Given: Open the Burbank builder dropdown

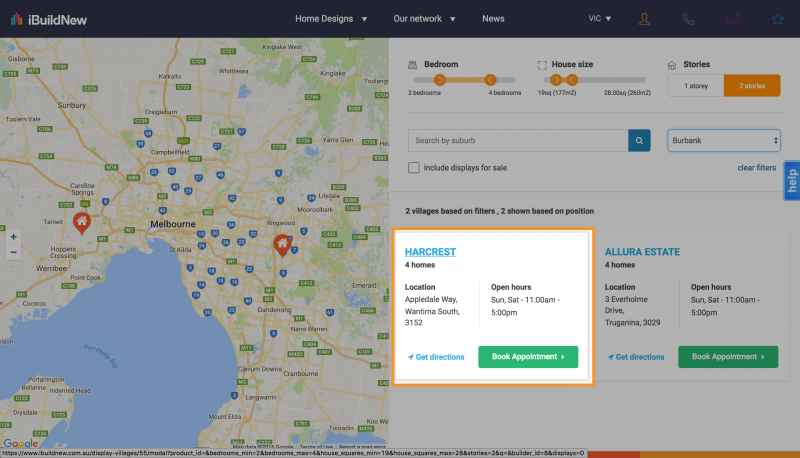Looking at the screenshot, I should [723, 141].
